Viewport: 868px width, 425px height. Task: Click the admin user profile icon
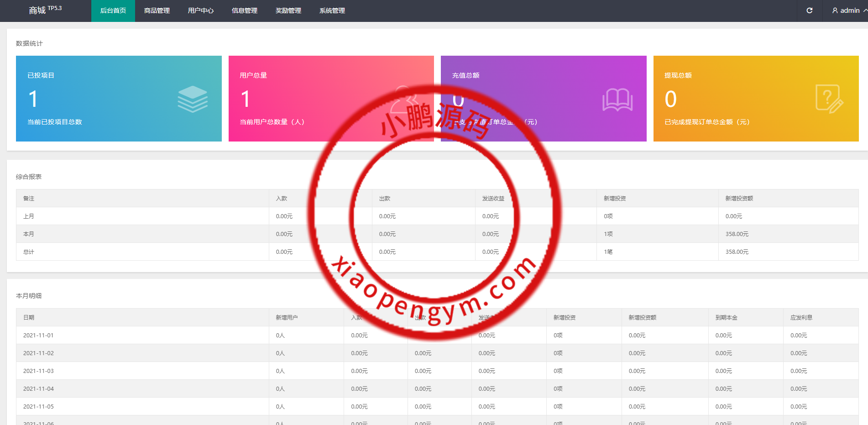pyautogui.click(x=835, y=10)
